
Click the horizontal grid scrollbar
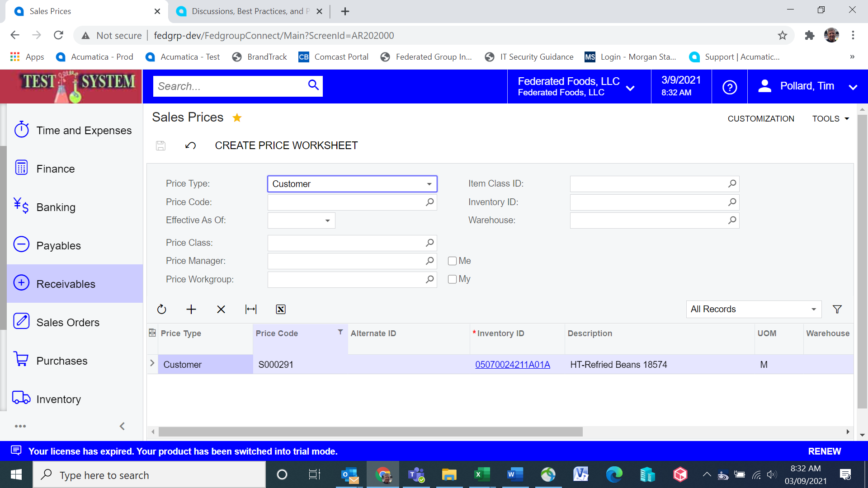point(370,432)
